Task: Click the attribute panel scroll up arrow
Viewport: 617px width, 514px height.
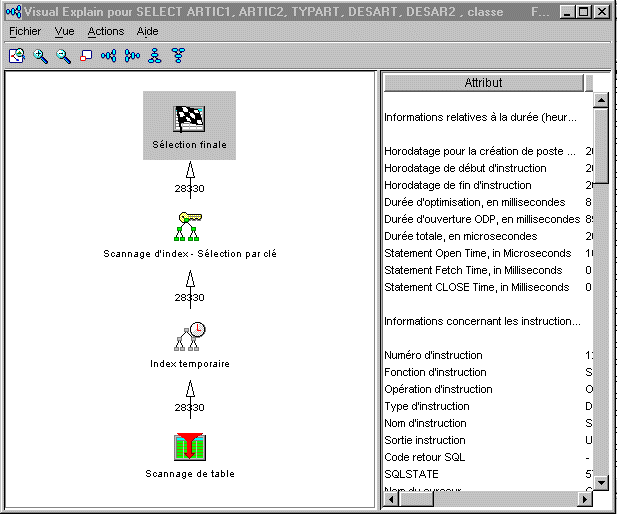Action: pyautogui.click(x=601, y=100)
